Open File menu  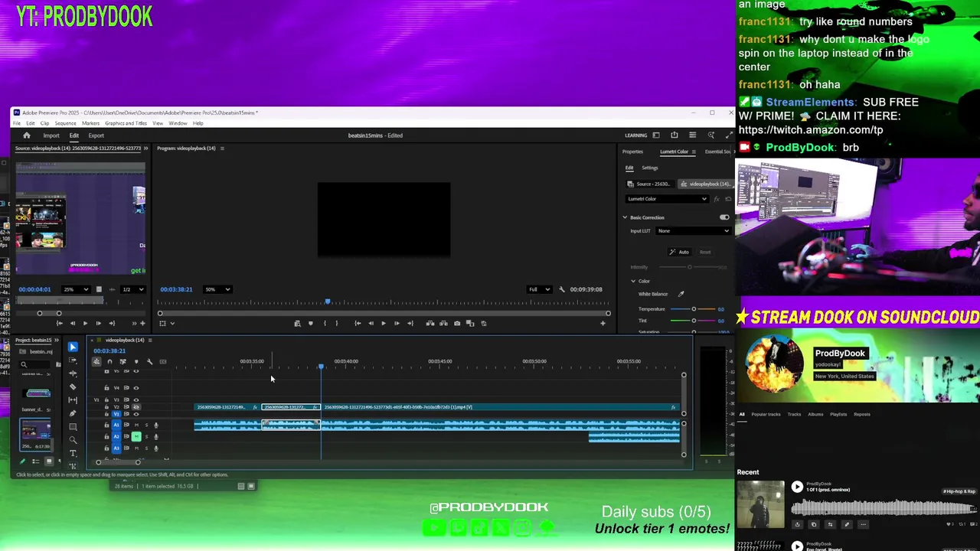point(16,123)
